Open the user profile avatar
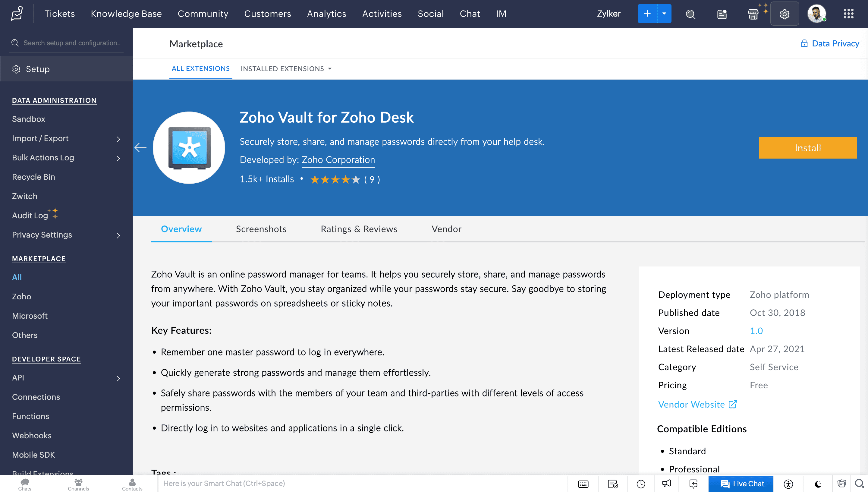868x492 pixels. point(816,14)
